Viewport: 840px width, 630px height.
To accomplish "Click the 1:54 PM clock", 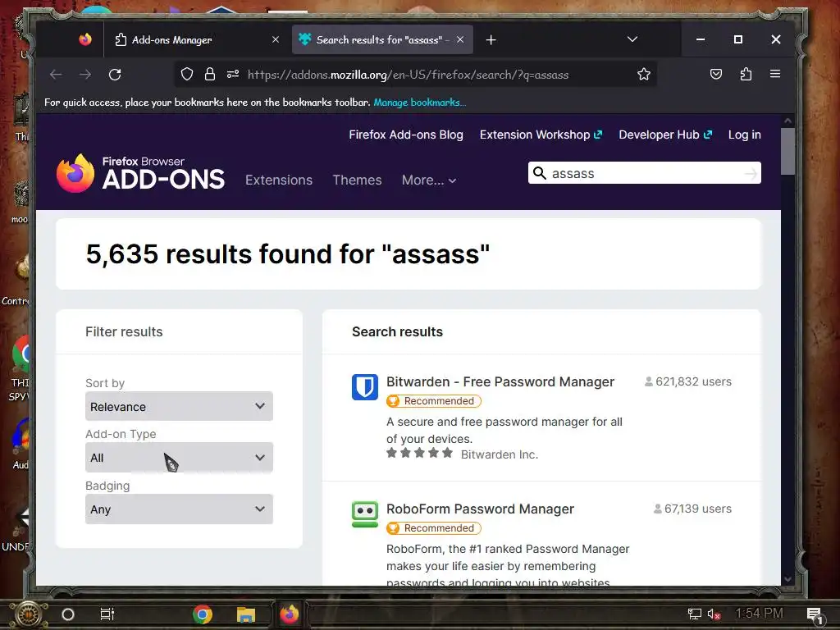I will (x=759, y=613).
